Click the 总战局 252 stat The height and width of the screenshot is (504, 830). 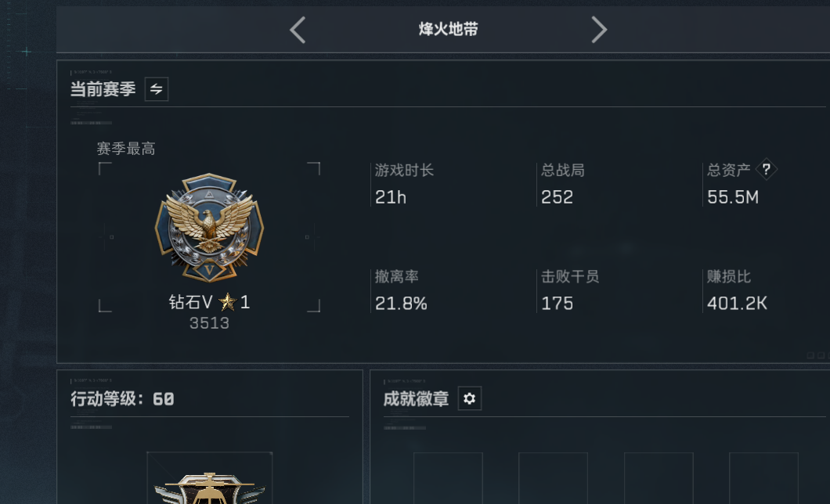563,185
